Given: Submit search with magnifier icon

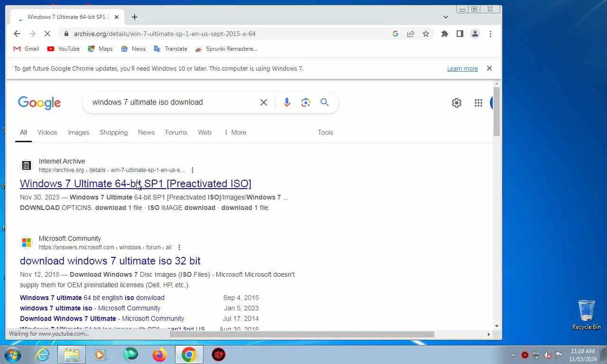Looking at the screenshot, I should (324, 102).
